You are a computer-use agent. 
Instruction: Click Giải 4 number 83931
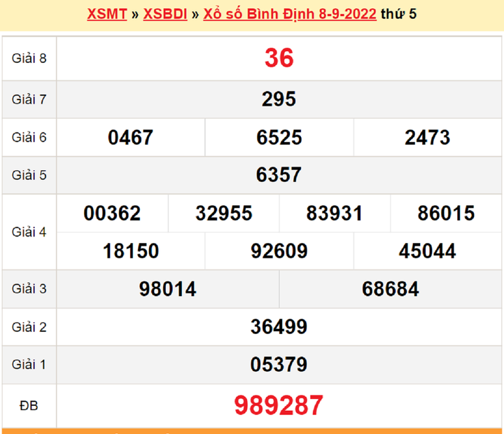tap(335, 213)
